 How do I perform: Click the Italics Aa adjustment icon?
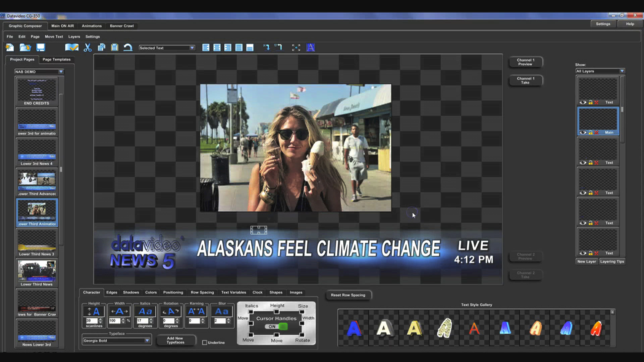145,311
